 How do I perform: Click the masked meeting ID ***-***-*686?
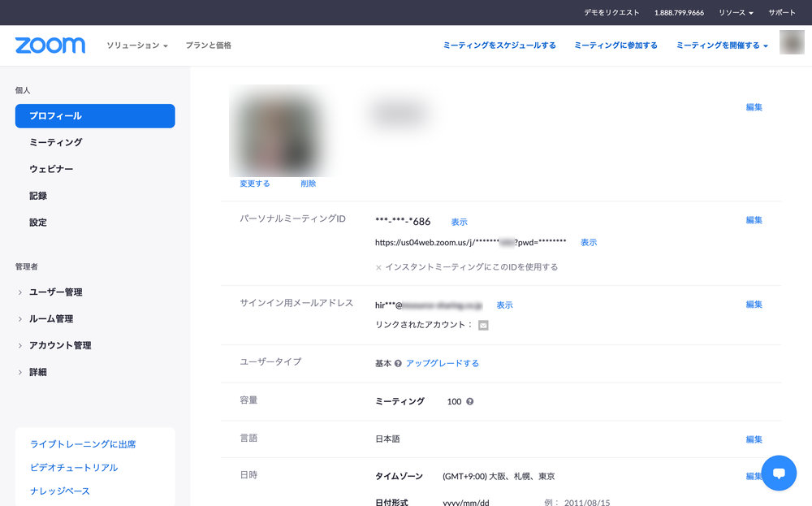[x=403, y=222]
